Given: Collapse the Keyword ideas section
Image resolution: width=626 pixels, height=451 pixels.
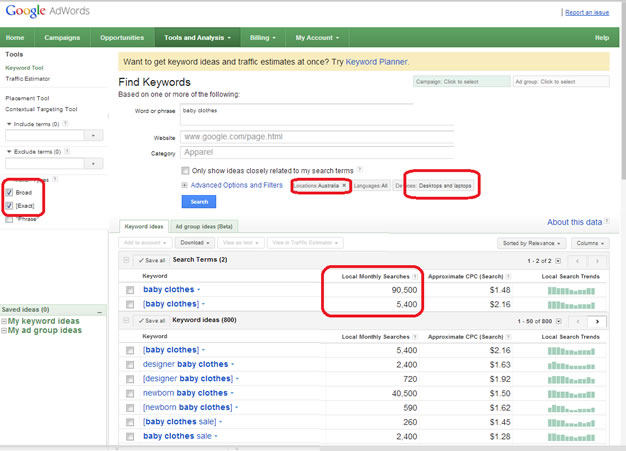Looking at the screenshot, I should click(x=126, y=320).
